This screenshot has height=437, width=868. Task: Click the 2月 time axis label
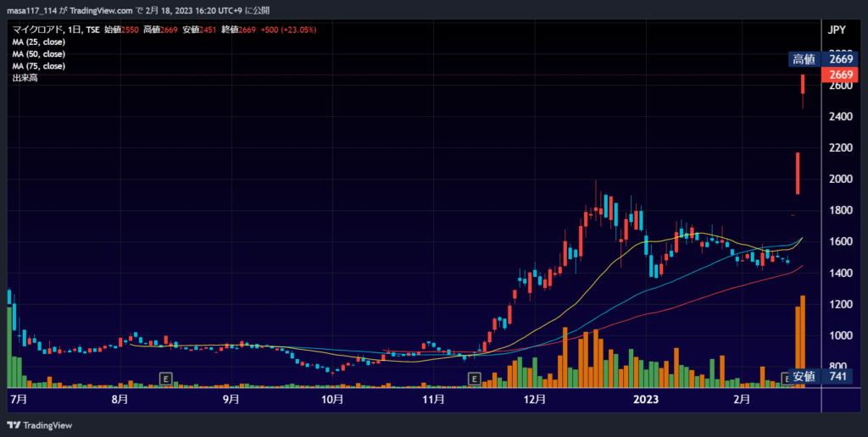[742, 399]
